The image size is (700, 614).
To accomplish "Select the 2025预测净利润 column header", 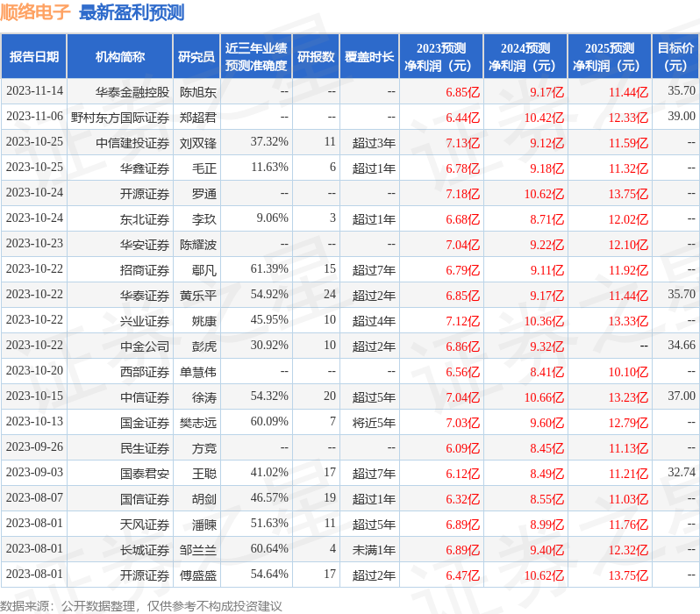I will [610, 57].
